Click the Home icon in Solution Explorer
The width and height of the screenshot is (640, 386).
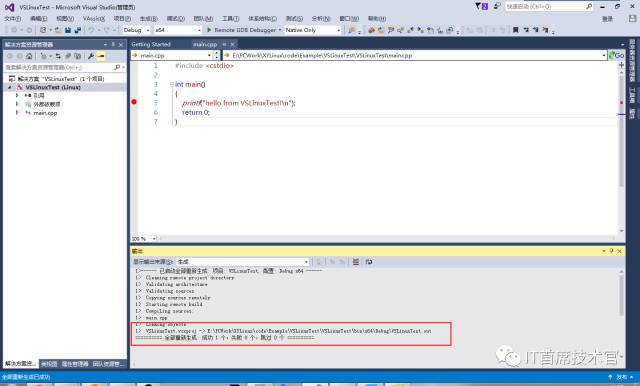[29, 56]
